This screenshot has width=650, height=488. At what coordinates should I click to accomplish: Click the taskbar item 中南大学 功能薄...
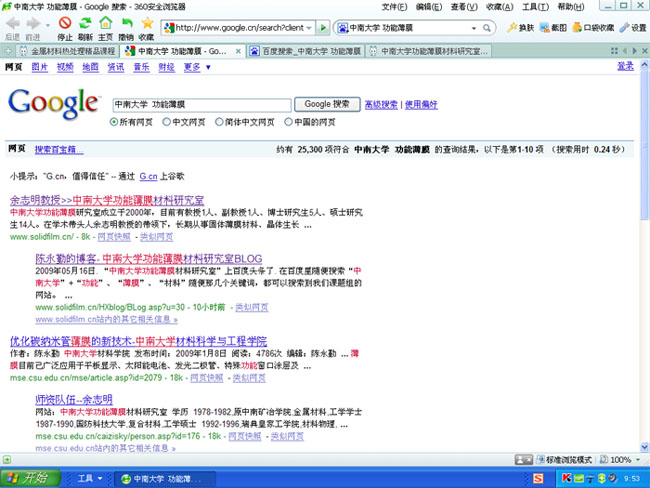(x=165, y=479)
